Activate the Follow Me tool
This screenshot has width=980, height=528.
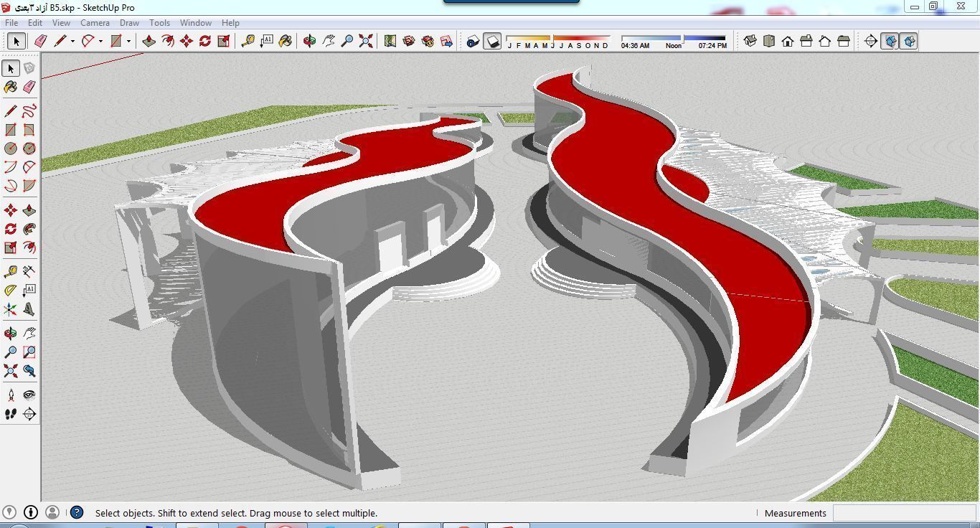click(x=29, y=229)
